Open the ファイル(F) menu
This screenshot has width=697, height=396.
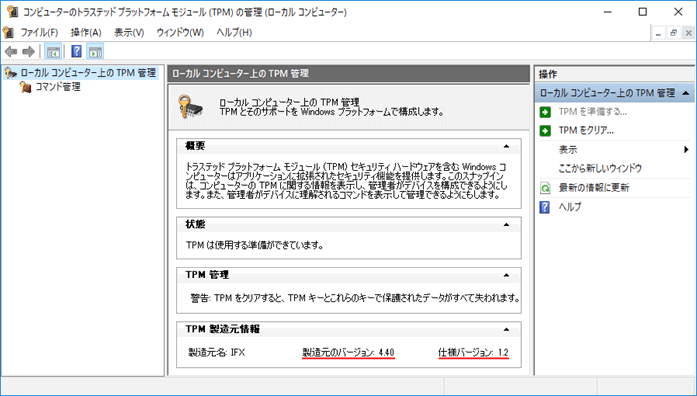click(39, 32)
